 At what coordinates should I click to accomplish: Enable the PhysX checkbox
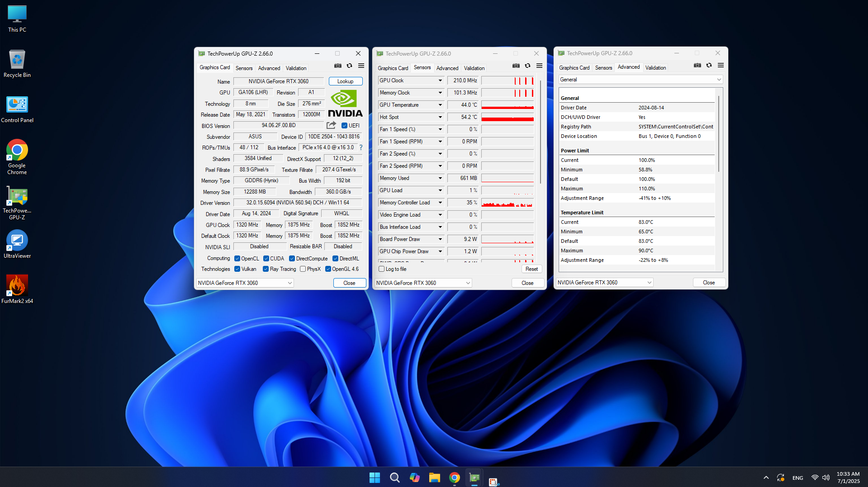(x=303, y=269)
